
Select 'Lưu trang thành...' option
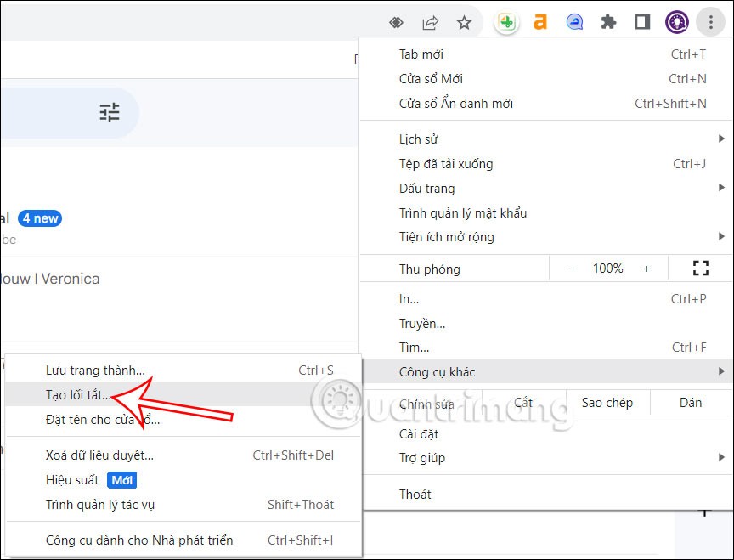pyautogui.click(x=183, y=370)
